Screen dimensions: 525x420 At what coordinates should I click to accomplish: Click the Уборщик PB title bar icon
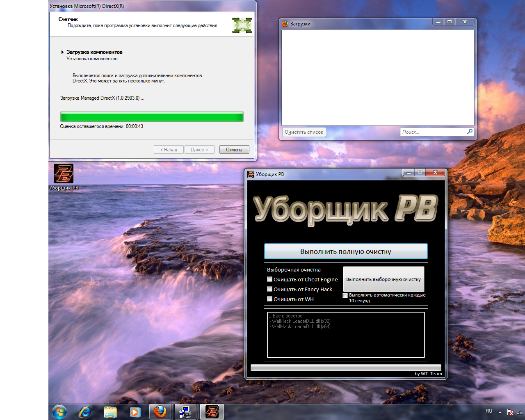point(251,174)
